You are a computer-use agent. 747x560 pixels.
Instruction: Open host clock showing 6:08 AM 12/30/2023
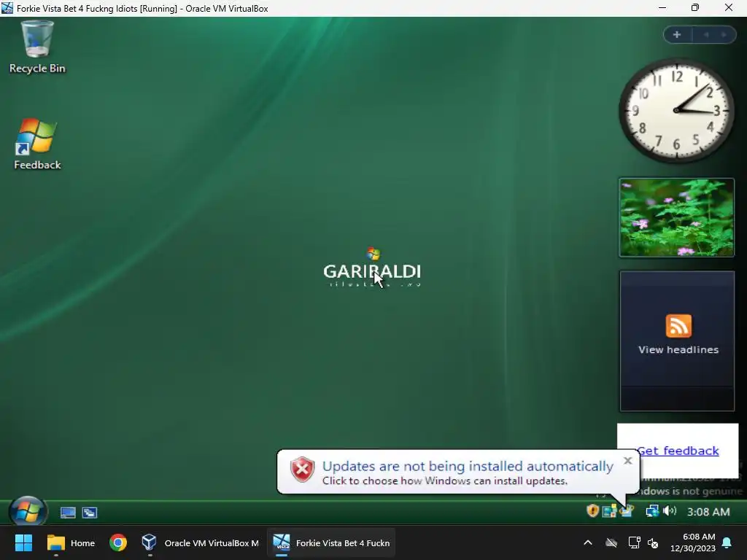693,542
